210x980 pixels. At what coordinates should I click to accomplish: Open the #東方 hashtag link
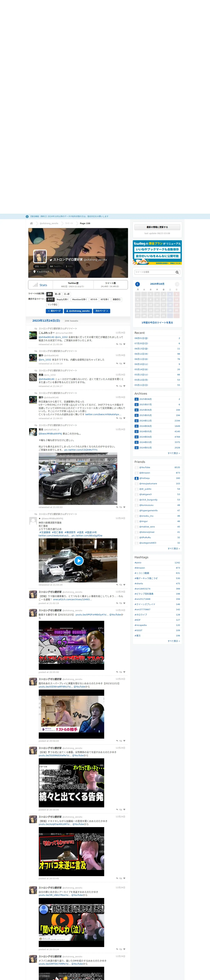pyautogui.click(x=137, y=636)
